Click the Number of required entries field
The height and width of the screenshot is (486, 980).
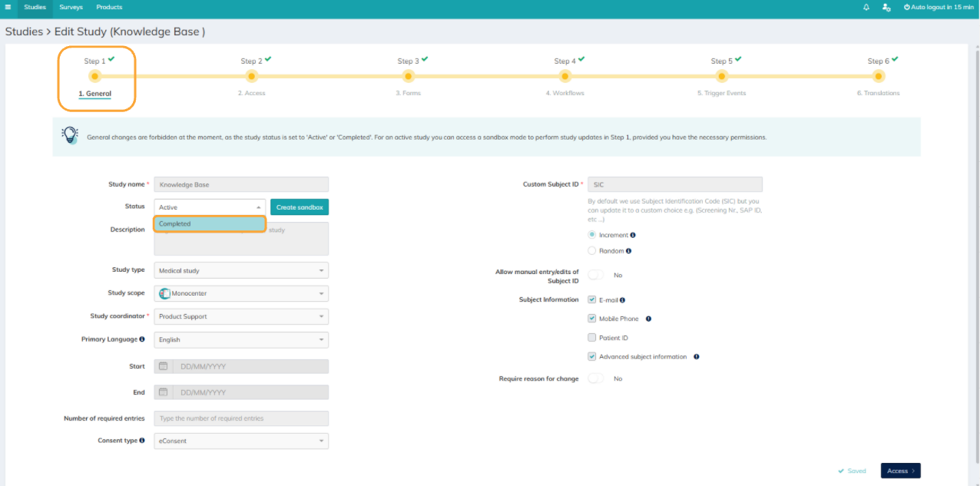click(241, 418)
